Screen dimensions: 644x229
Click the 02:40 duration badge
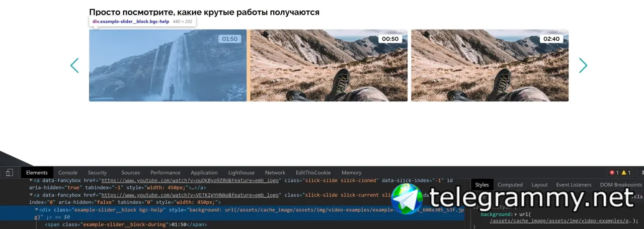pyautogui.click(x=551, y=39)
